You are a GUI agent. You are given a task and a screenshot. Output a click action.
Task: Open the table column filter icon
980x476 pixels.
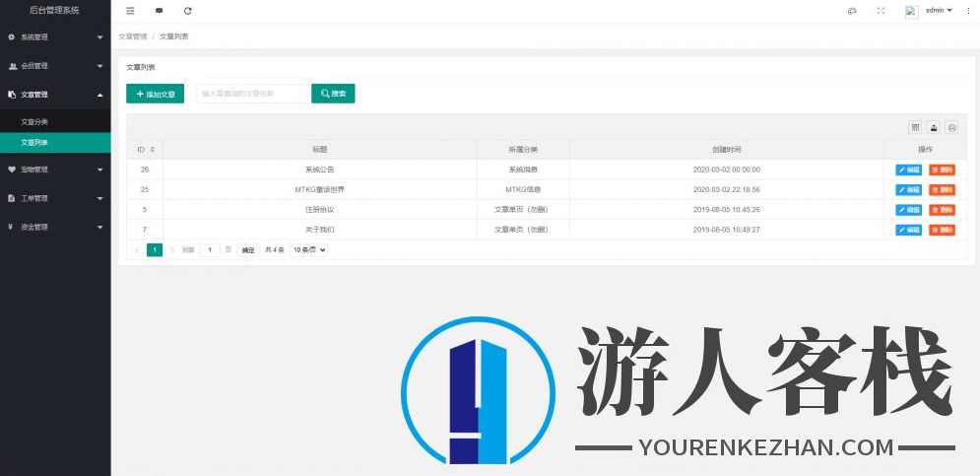pos(915,127)
